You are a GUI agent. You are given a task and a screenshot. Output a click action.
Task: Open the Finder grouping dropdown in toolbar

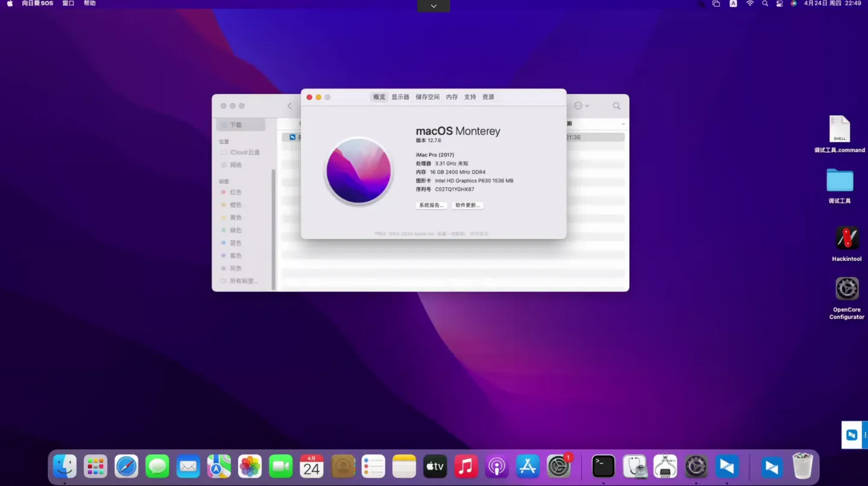click(x=580, y=105)
